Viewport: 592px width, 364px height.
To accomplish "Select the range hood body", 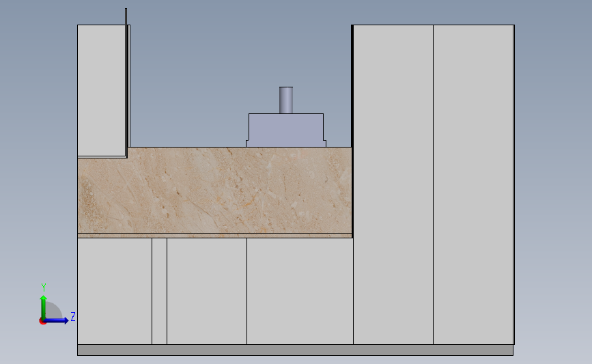I will [286, 130].
